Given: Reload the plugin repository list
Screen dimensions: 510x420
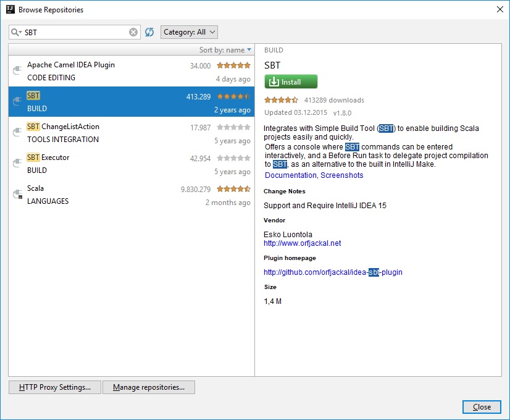Looking at the screenshot, I should click(x=149, y=32).
